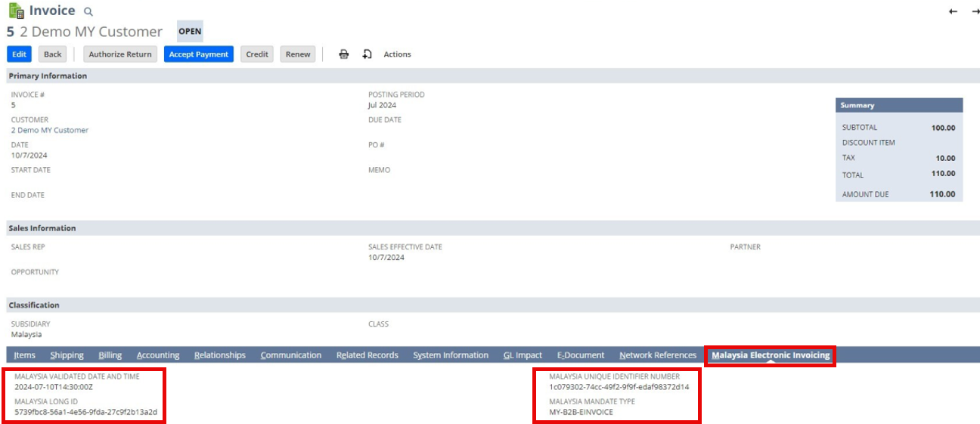980x424 pixels.
Task: Click the Back button
Action: click(53, 54)
